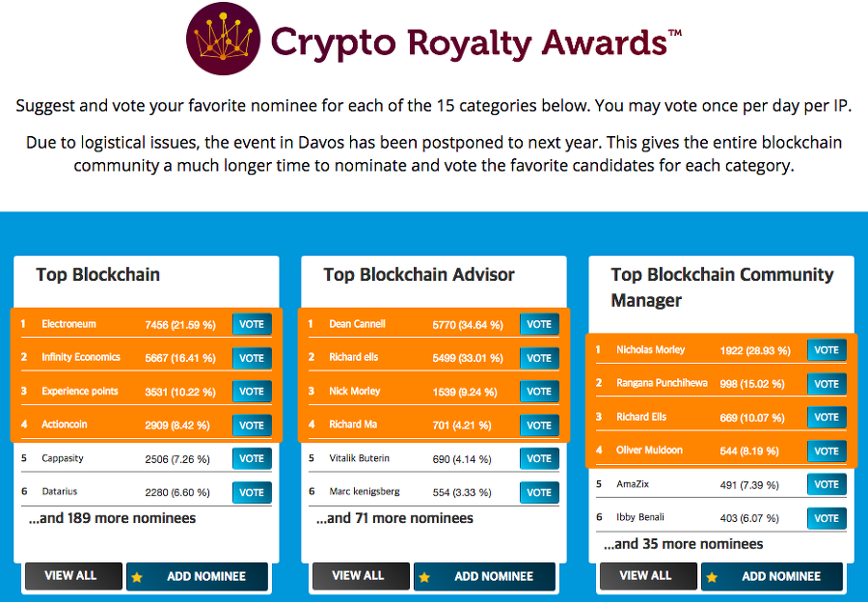The width and height of the screenshot is (868, 602).
Task: Vote for Rangana Punchihewa
Action: click(x=827, y=384)
